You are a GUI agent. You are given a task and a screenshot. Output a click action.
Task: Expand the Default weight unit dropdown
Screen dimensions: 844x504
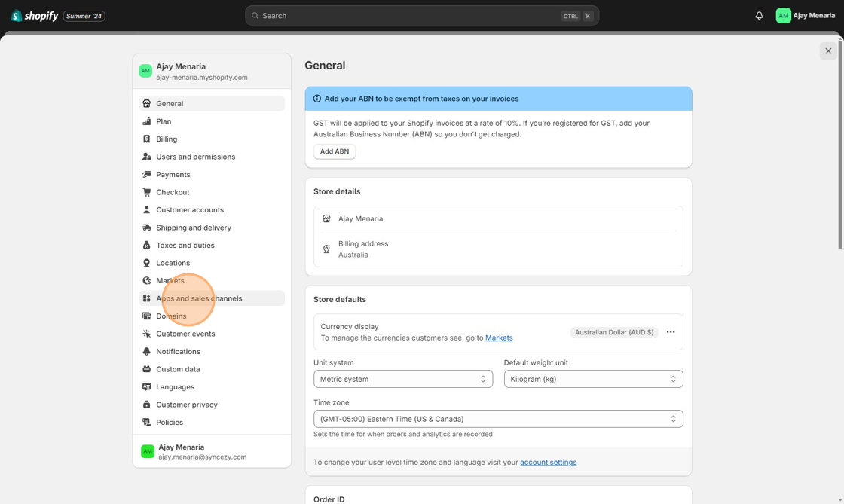coord(593,379)
